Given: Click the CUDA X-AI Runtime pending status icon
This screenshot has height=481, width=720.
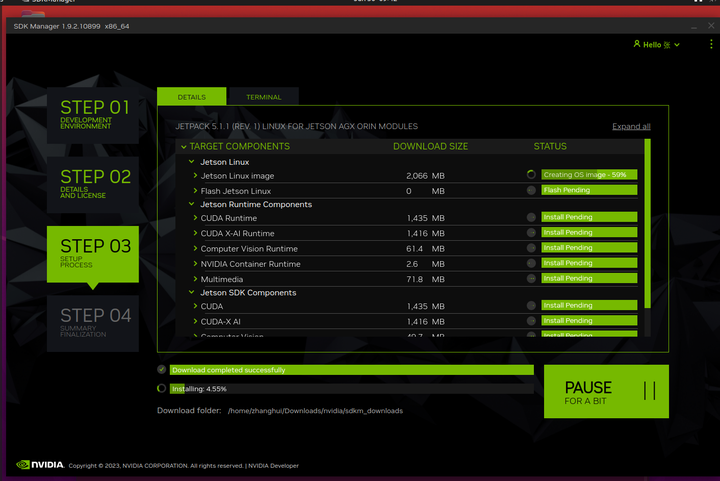Looking at the screenshot, I should (531, 232).
